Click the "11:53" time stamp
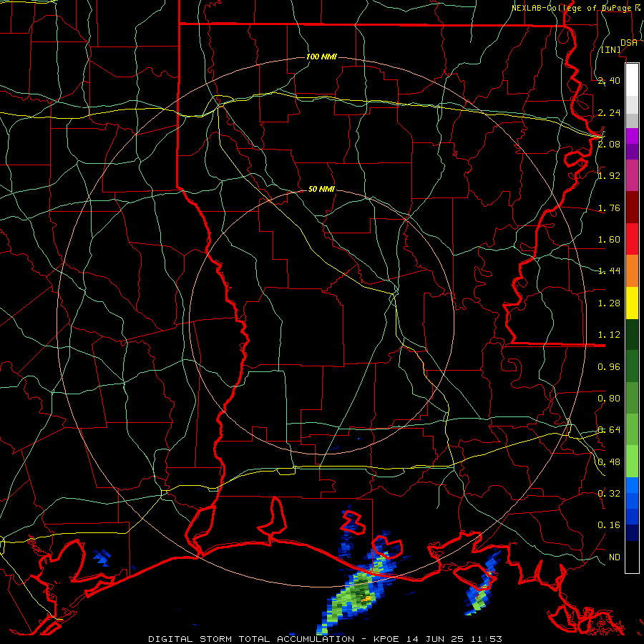The image size is (644, 644). point(487,639)
